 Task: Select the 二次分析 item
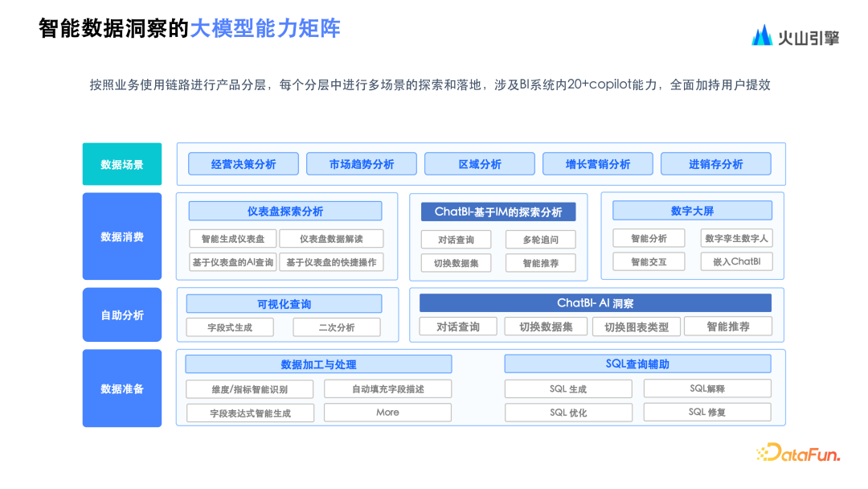(x=336, y=327)
